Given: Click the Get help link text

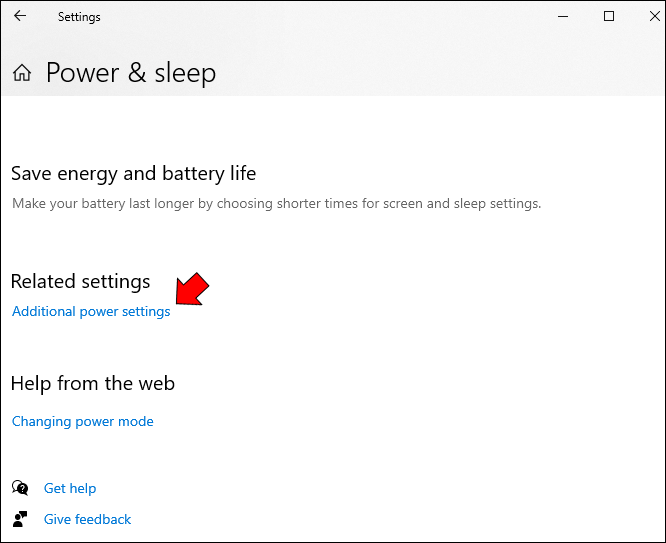Looking at the screenshot, I should (x=70, y=488).
